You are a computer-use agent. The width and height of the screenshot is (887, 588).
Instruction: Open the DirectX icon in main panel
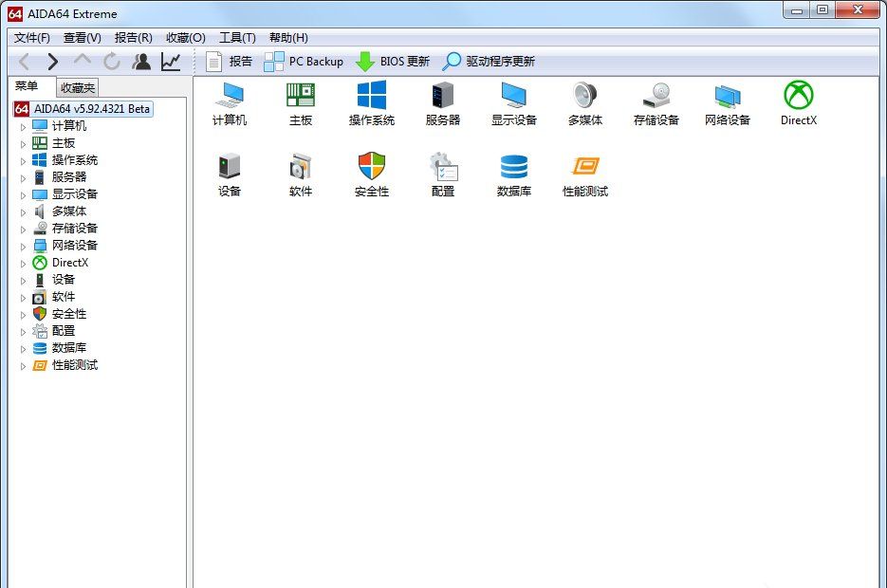coord(798,96)
